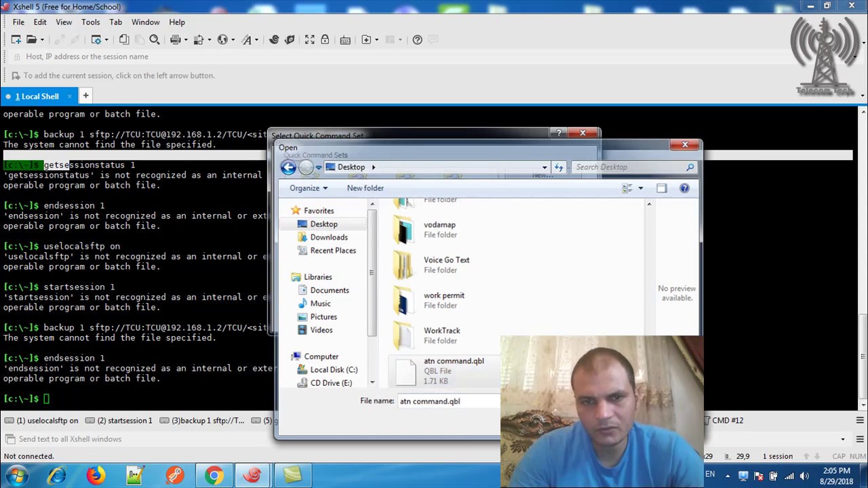Select Local Disk (C:) in navigation pane
This screenshot has height=488, width=868.
click(x=334, y=369)
